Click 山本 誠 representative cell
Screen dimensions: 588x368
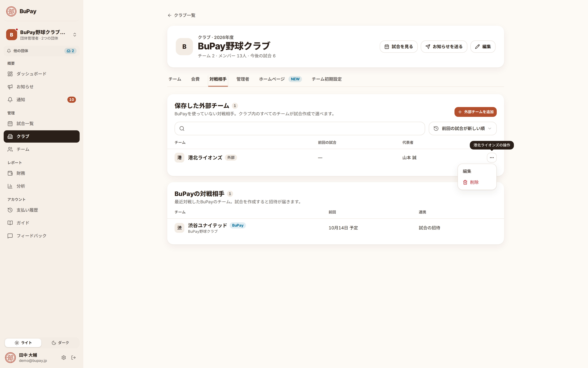coord(409,158)
